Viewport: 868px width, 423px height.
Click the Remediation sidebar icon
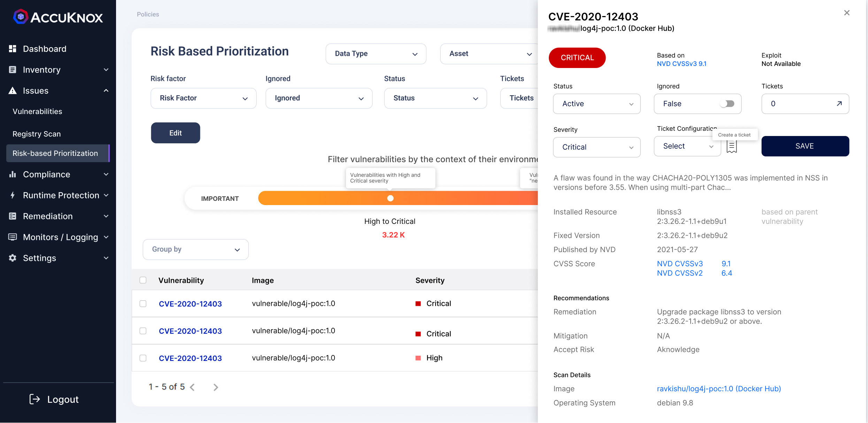pos(13,216)
